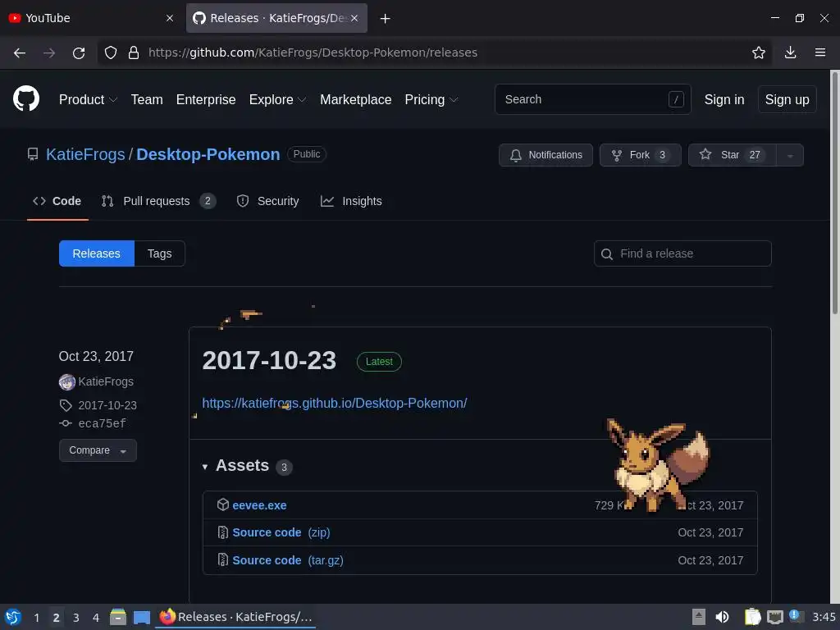Click the removable media eject tray icon
This screenshot has width=840, height=630.
(699, 617)
